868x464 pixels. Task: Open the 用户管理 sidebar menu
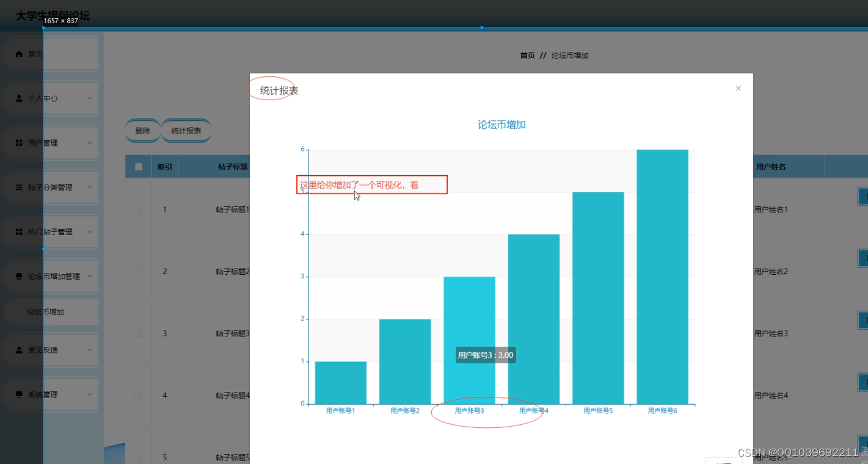pyautogui.click(x=50, y=143)
